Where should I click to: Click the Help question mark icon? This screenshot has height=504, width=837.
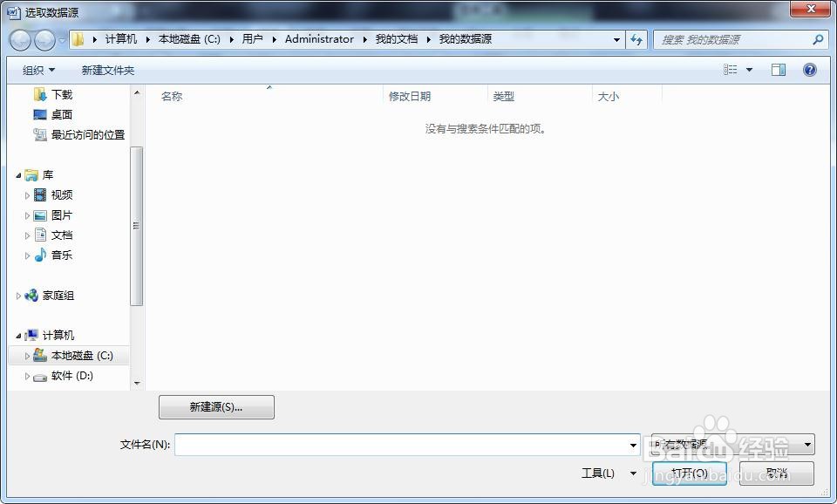(x=809, y=70)
